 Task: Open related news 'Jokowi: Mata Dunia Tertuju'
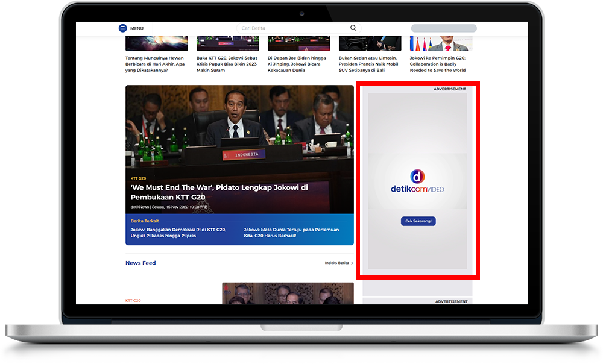(x=291, y=232)
